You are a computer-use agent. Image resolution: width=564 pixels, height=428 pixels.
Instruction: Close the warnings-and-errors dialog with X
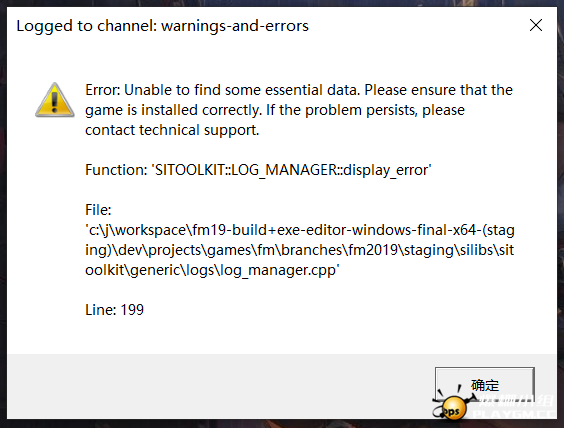click(536, 25)
